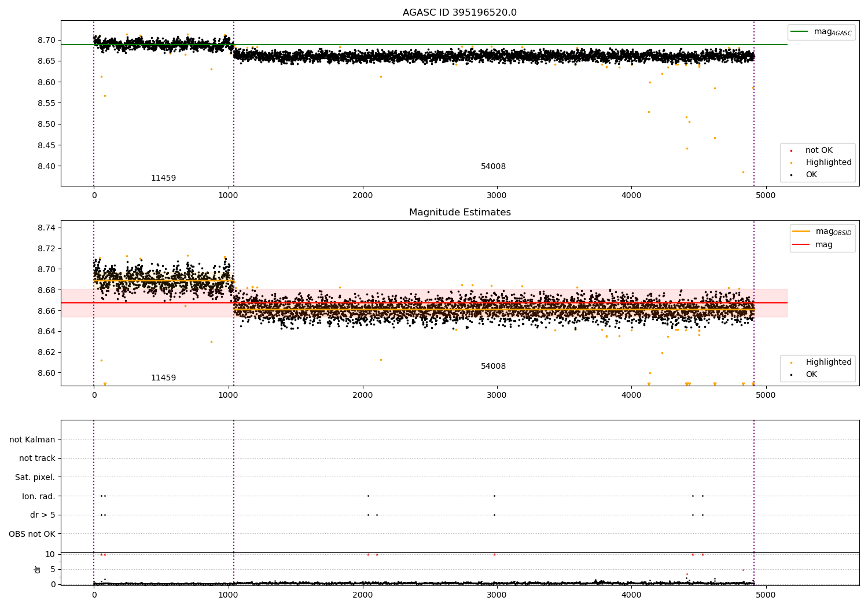Click the 'AGASC ID 395196520.0' plot title
868x608 pixels.
click(x=459, y=13)
